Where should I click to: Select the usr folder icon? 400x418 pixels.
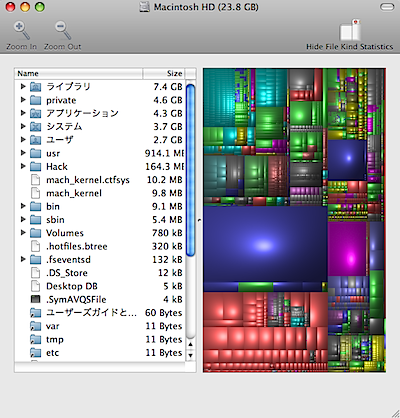tap(35, 153)
